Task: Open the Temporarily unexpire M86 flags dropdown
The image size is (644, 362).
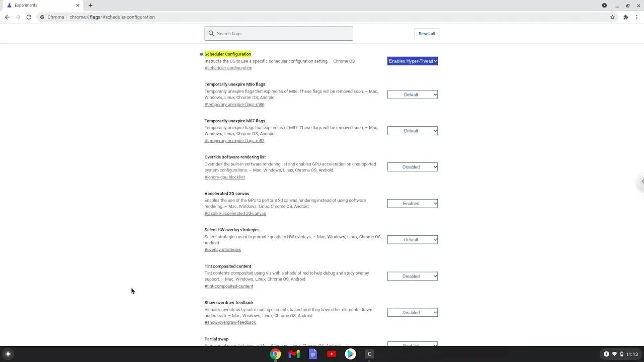Action: [413, 95]
